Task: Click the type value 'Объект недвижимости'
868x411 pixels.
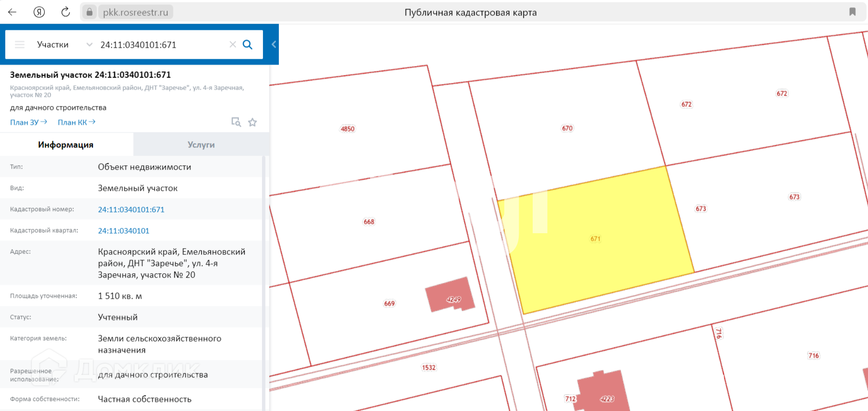Action: (145, 167)
